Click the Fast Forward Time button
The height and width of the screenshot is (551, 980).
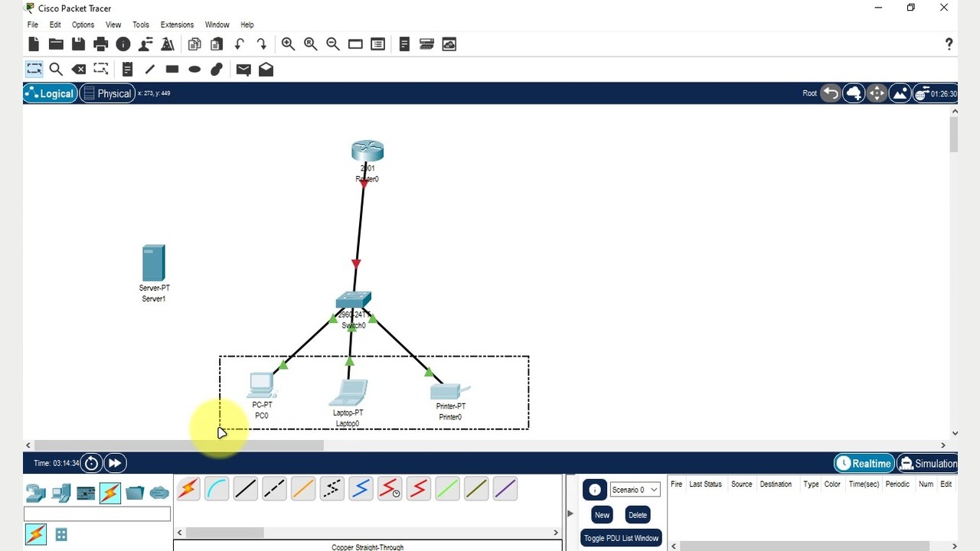pyautogui.click(x=115, y=463)
